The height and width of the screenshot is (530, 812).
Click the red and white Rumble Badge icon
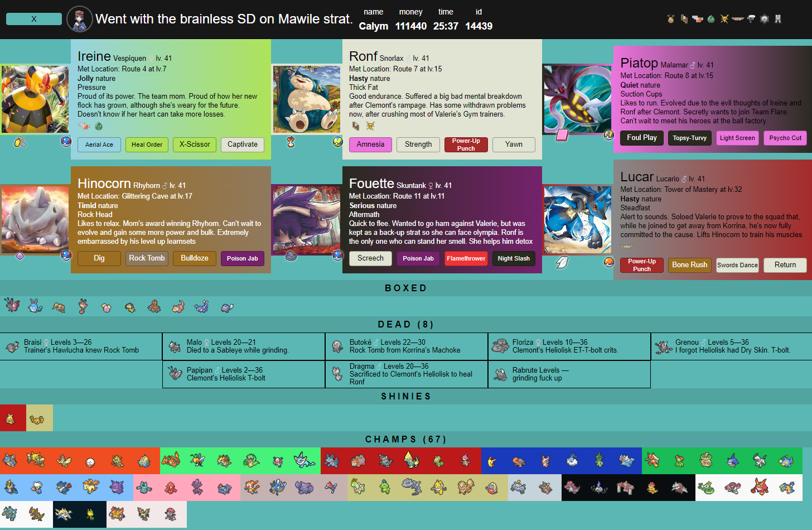(x=698, y=19)
